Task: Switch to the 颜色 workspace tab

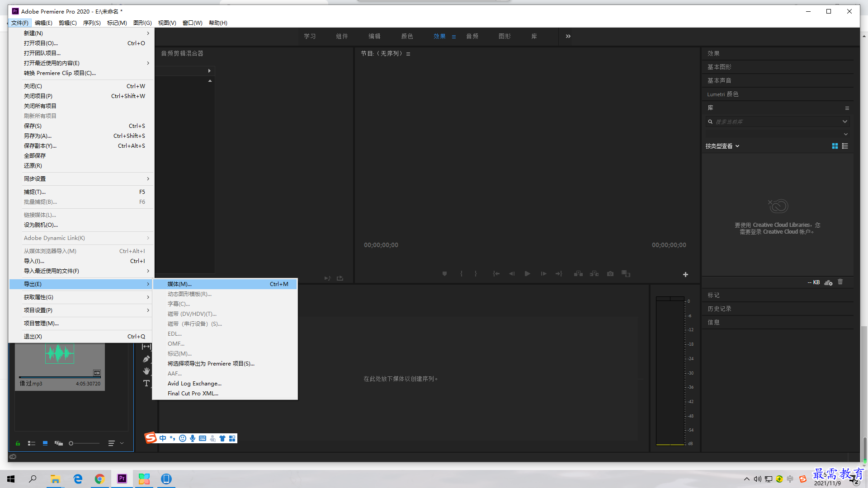Action: pyautogui.click(x=407, y=36)
